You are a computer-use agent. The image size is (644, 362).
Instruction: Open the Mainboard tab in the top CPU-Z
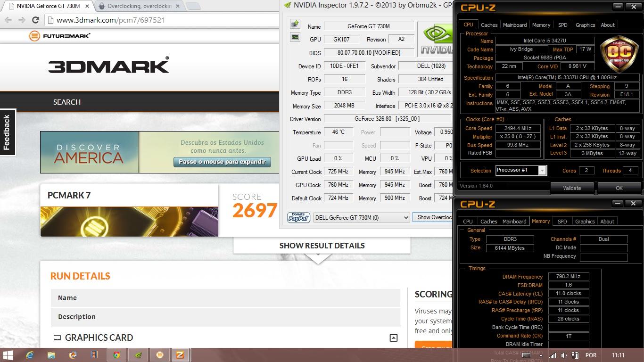(x=515, y=25)
